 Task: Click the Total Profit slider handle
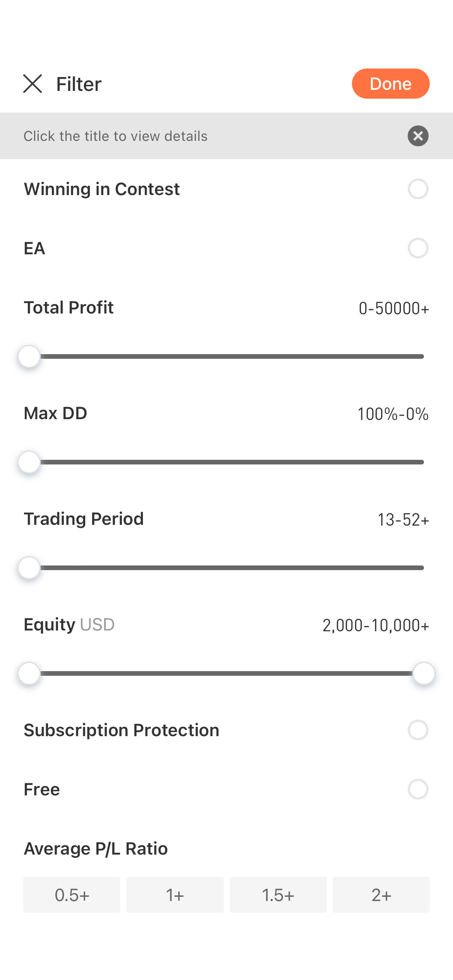(x=29, y=356)
